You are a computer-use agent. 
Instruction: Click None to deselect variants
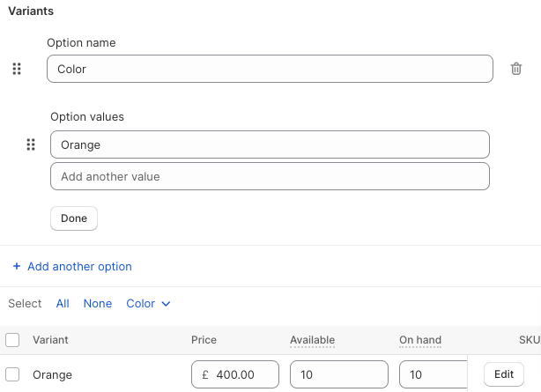click(98, 303)
